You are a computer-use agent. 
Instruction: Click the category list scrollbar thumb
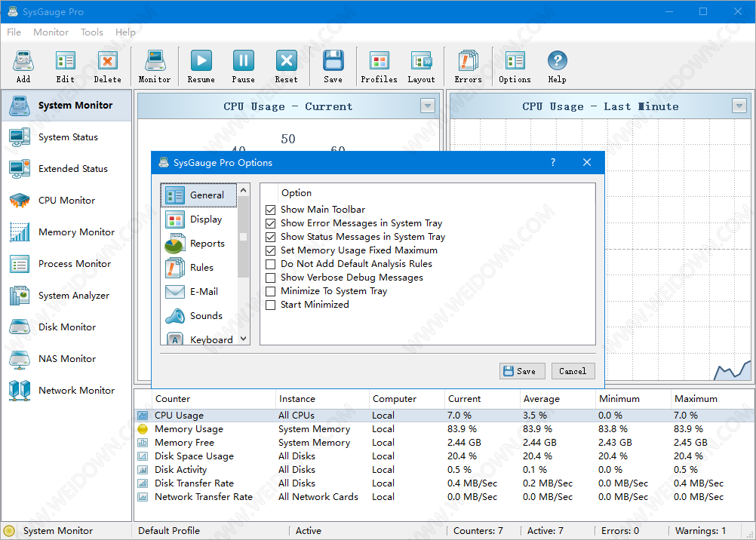(244, 237)
